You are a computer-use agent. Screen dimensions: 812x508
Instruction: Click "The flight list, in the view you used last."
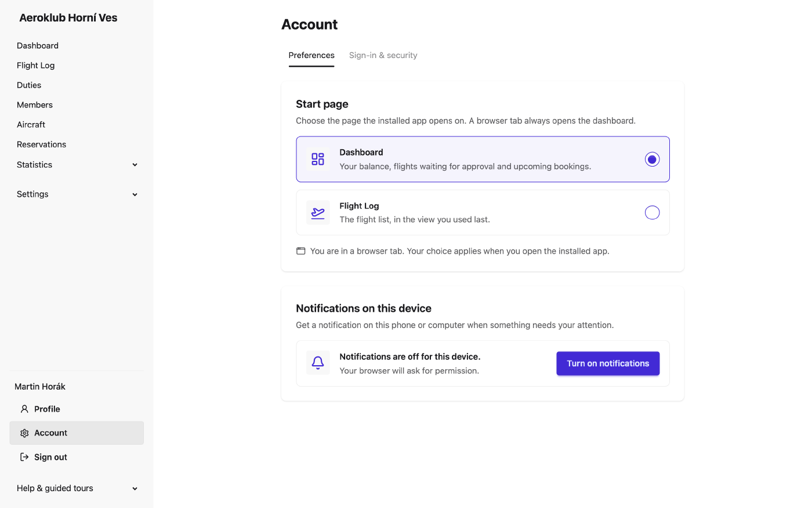click(415, 219)
